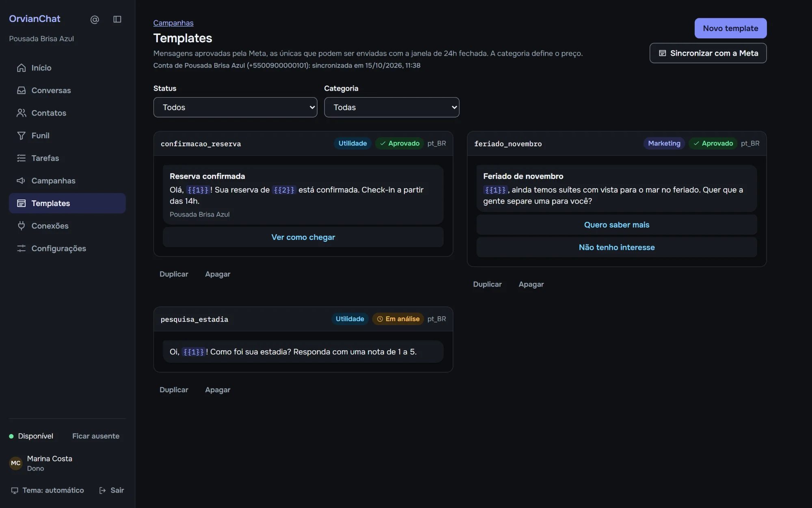Click the Pousada Brisa Azul workspace name in sidebar
Image resolution: width=812 pixels, height=508 pixels.
coord(41,39)
